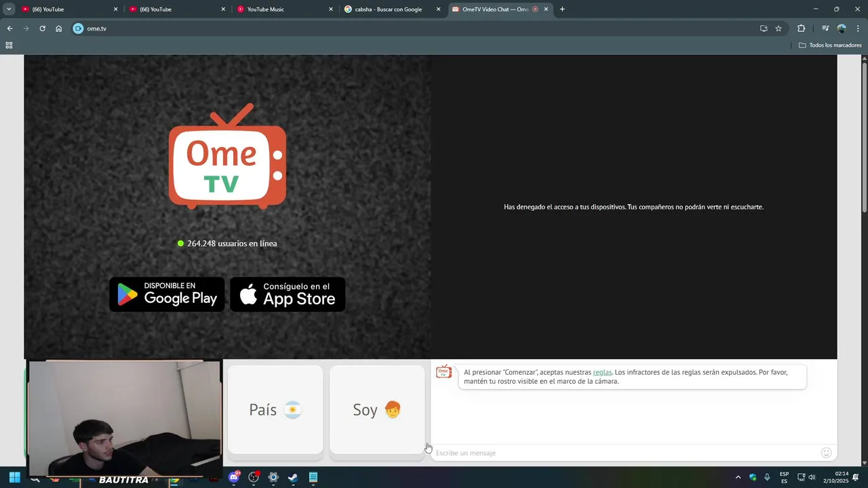This screenshot has width=868, height=488.
Task: Open the tab search dropdown arrow
Action: (9, 9)
